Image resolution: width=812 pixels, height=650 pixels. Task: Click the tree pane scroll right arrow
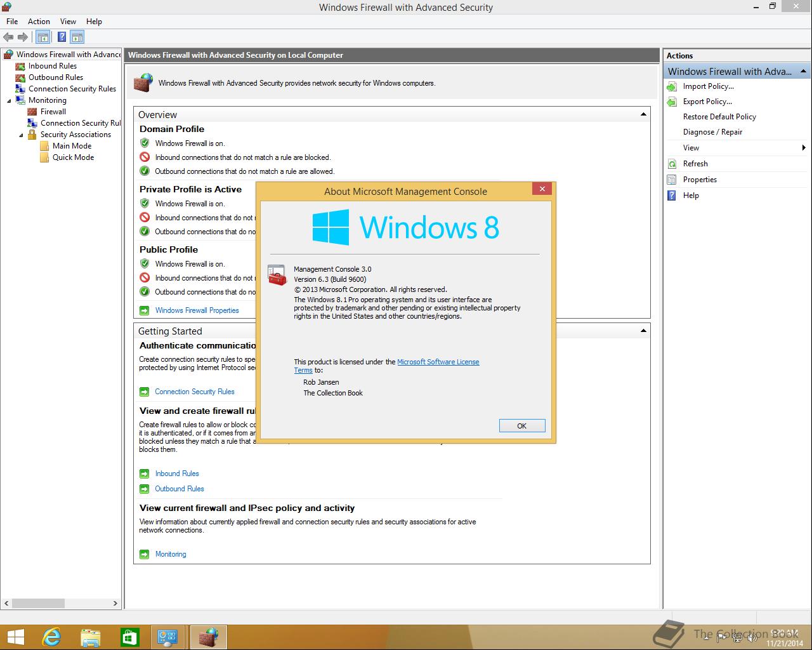click(115, 603)
